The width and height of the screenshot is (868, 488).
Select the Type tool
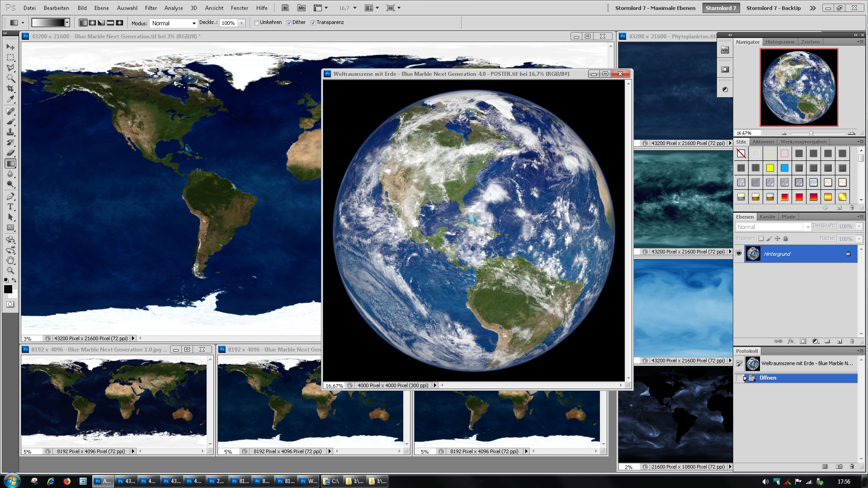pos(10,206)
